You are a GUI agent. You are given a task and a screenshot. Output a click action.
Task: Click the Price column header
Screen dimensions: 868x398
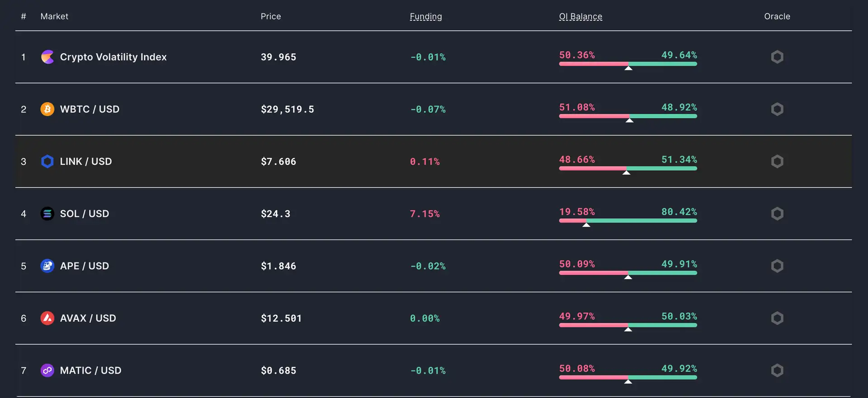(x=271, y=17)
